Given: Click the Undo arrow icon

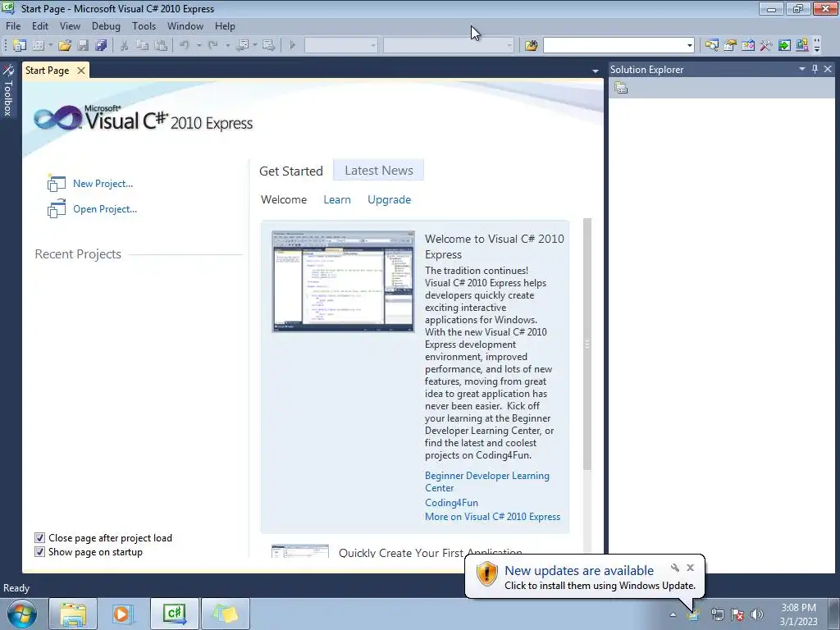Looking at the screenshot, I should point(185,46).
